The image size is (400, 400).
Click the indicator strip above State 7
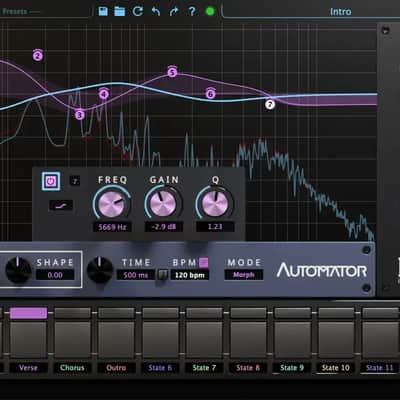click(x=204, y=313)
